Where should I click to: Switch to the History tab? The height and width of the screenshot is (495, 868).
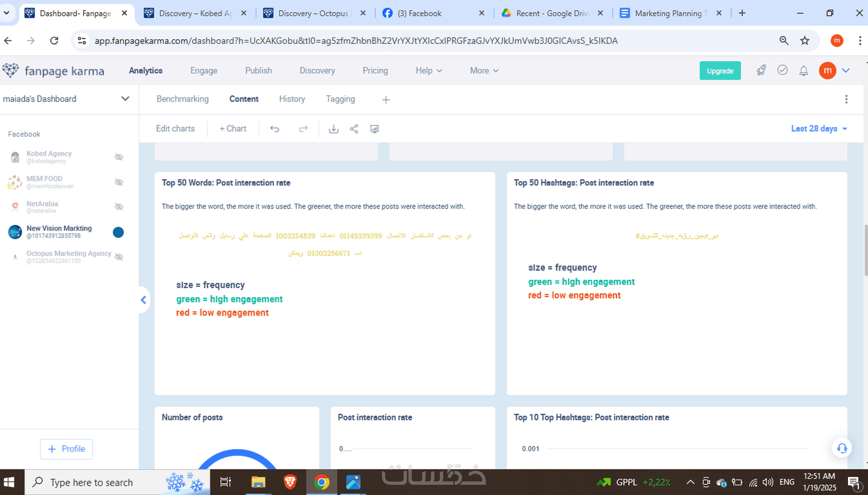(x=292, y=99)
